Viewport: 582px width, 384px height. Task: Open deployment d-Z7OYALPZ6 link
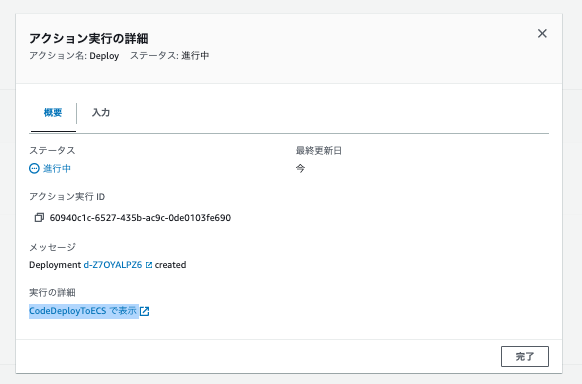(113, 265)
